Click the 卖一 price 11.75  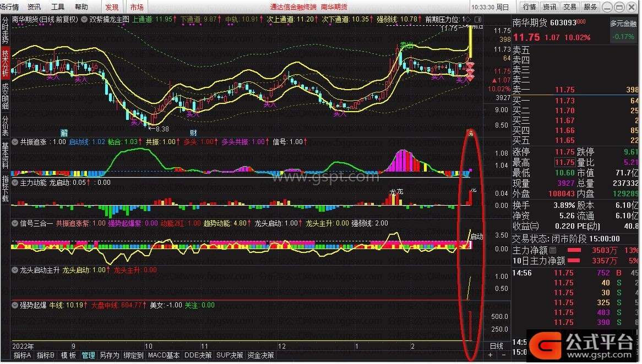[564, 90]
